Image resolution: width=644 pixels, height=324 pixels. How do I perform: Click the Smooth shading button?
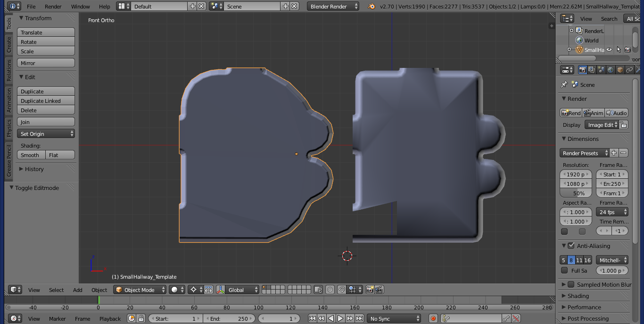coord(32,155)
